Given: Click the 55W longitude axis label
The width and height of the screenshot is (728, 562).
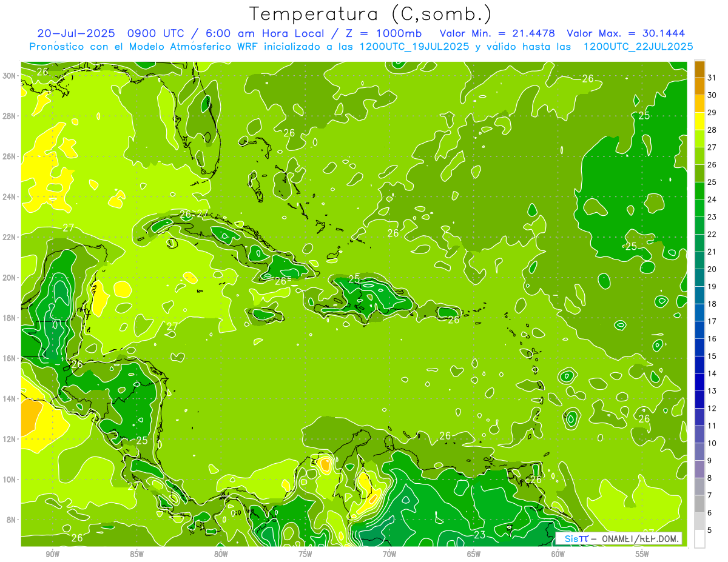Looking at the screenshot, I should coord(642,554).
